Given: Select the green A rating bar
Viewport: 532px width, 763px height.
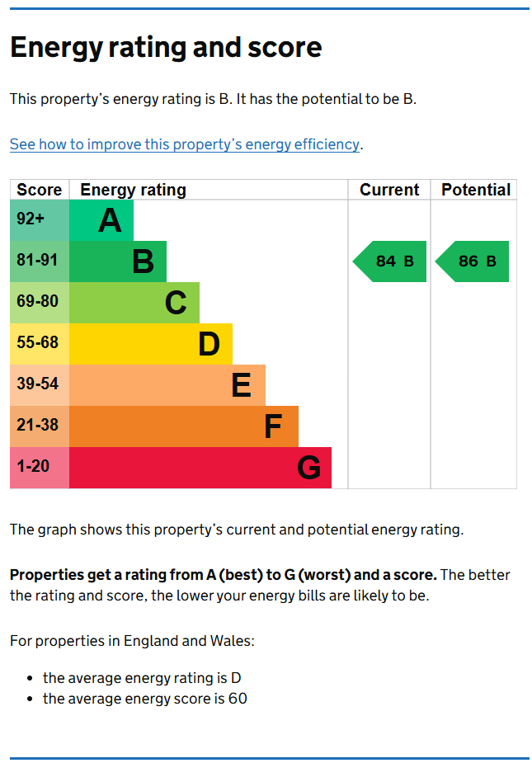Looking at the screenshot, I should pyautogui.click(x=101, y=220).
